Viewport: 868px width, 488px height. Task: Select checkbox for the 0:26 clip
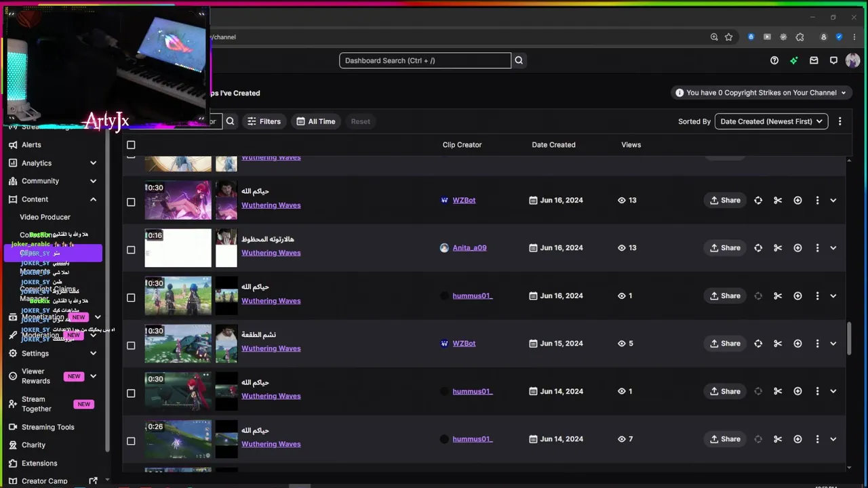point(131,441)
